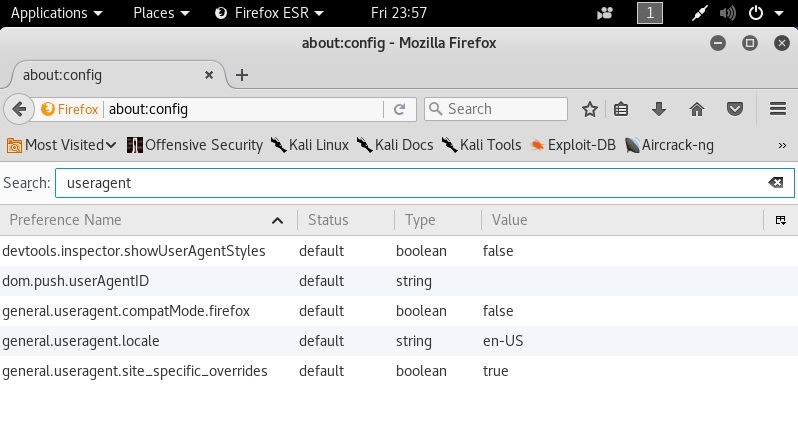Show bookmarks list icon
This screenshot has width=798, height=421.
click(x=621, y=109)
